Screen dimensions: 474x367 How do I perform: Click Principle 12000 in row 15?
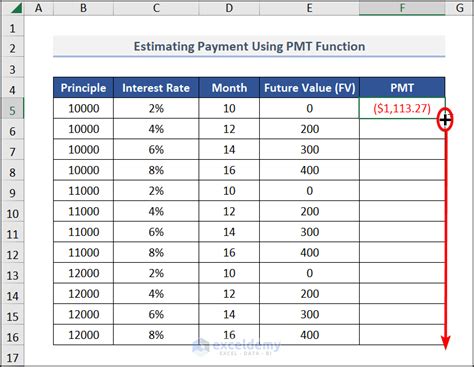click(x=83, y=314)
